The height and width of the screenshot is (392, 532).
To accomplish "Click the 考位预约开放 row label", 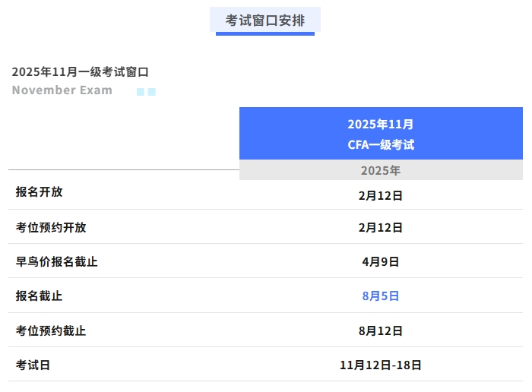I will click(x=51, y=227).
